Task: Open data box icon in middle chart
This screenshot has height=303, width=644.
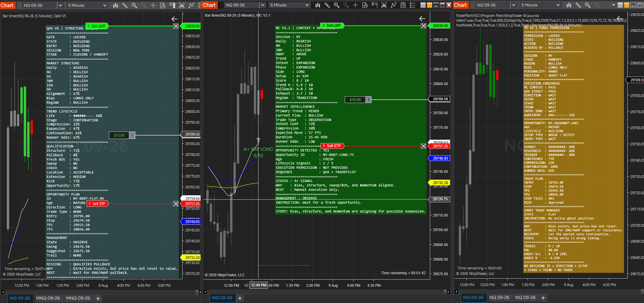Action: [x=365, y=5]
